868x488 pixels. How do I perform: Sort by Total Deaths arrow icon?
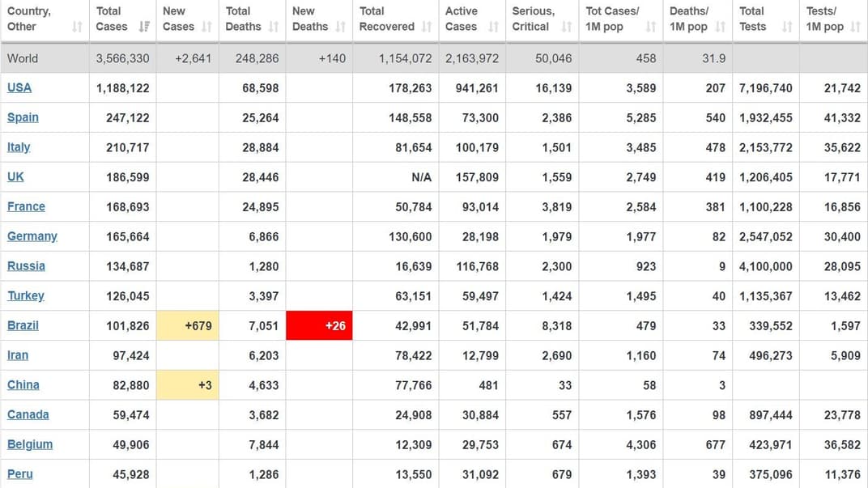(274, 27)
